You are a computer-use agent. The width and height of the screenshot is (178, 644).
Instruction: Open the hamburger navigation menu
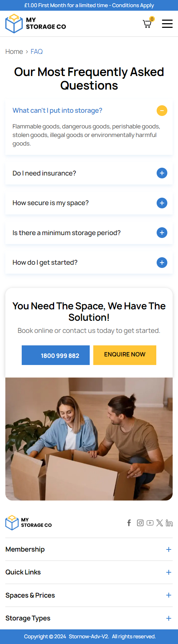[x=167, y=24]
